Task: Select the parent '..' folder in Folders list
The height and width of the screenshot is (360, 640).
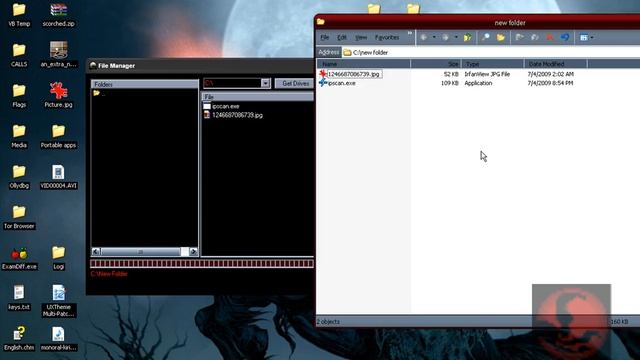Action: 99,93
